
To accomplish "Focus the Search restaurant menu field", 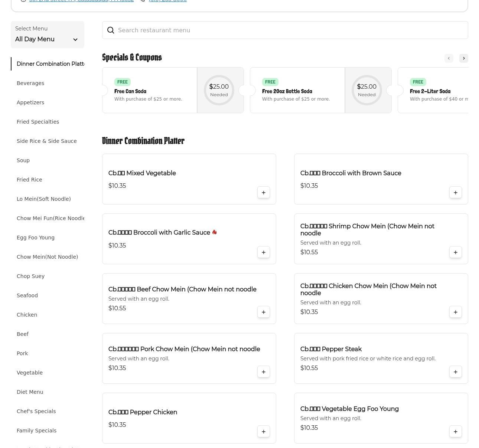I will [290, 30].
